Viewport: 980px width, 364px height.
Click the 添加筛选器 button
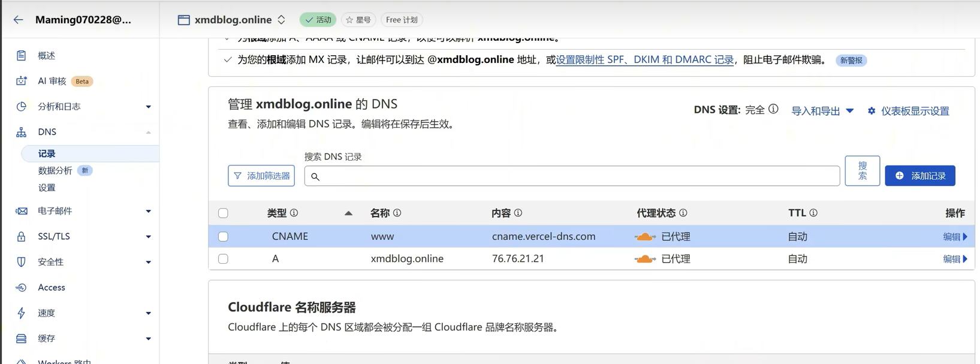(261, 176)
